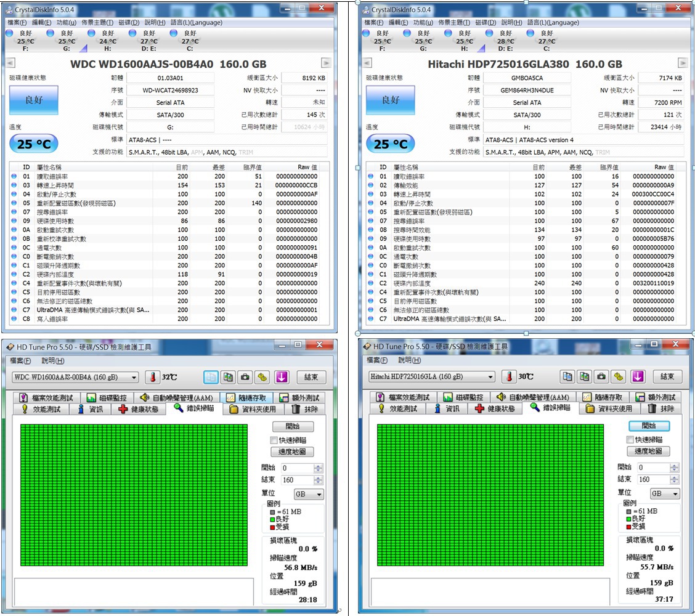Screen dimensions: 695x616
Task: Click 開始 scan button in Hitachi HD Tune
Action: click(649, 426)
